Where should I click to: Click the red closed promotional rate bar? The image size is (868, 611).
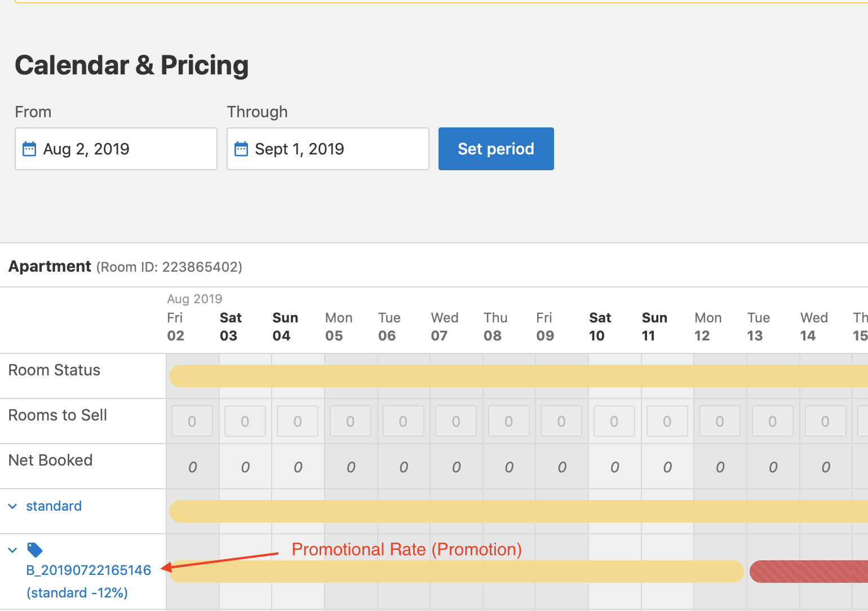pyautogui.click(x=809, y=572)
